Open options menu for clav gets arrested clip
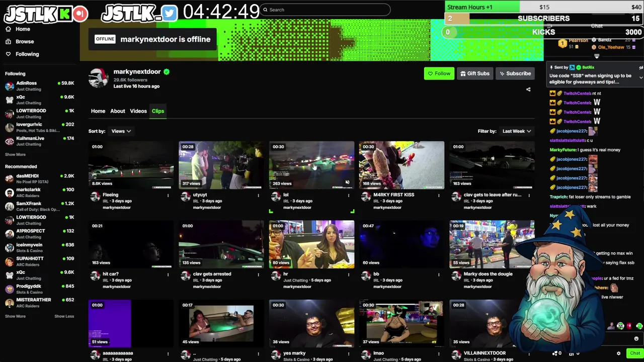 click(258, 275)
